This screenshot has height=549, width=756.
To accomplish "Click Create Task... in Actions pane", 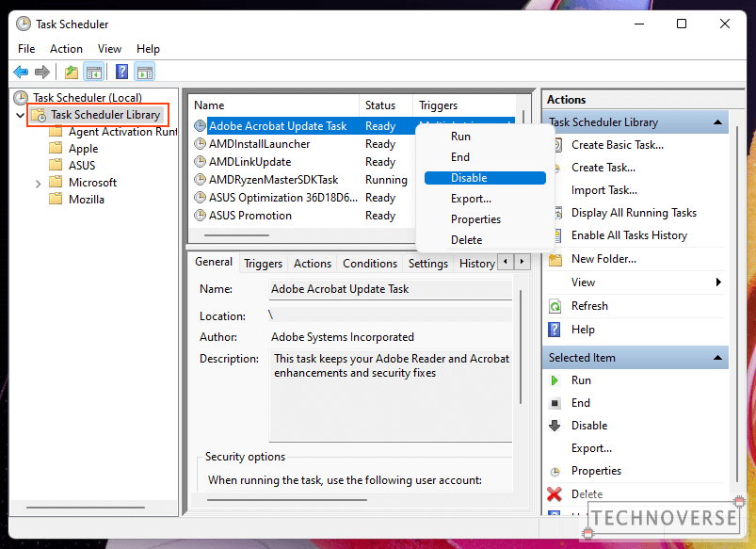I will 603,168.
